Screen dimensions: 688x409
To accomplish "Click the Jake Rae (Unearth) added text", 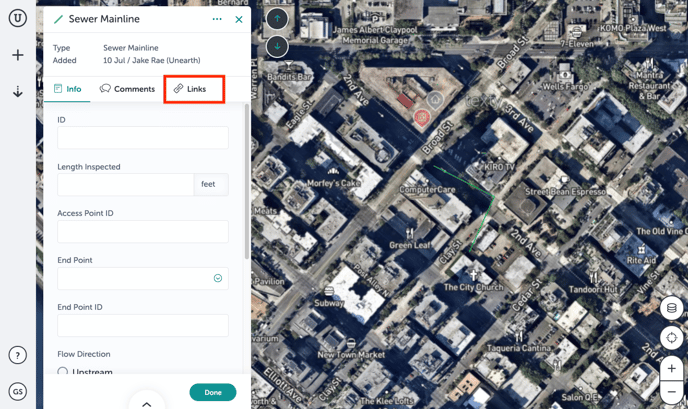I will pos(166,60).
